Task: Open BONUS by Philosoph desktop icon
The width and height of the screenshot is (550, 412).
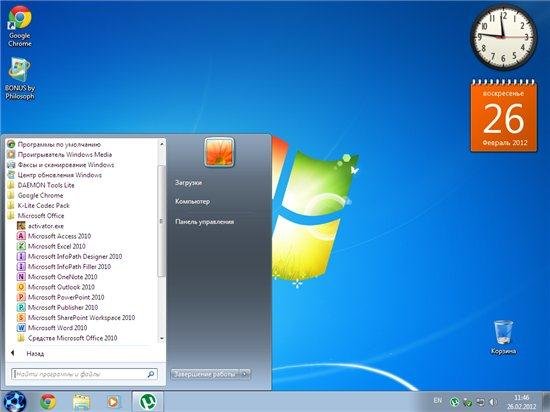Action: [20, 79]
